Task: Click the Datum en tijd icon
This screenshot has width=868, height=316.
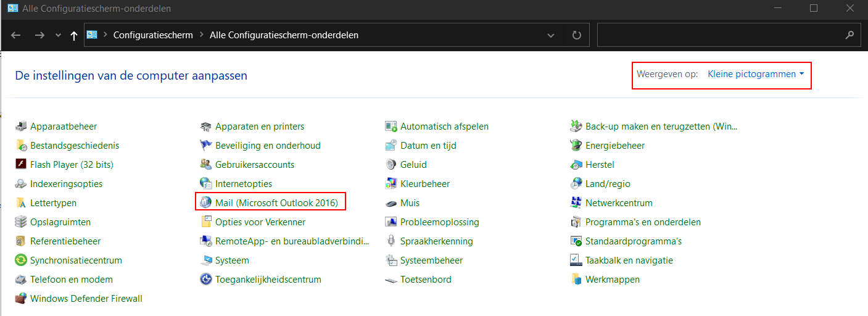Action: pyautogui.click(x=391, y=145)
